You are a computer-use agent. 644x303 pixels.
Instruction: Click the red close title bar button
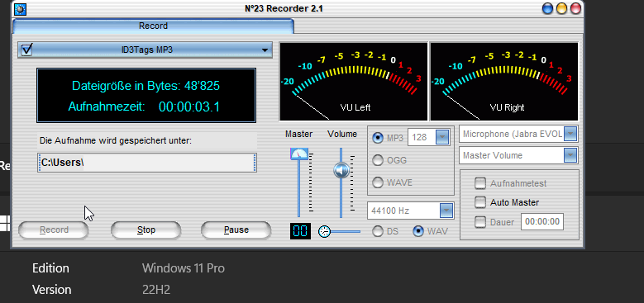(576, 8)
